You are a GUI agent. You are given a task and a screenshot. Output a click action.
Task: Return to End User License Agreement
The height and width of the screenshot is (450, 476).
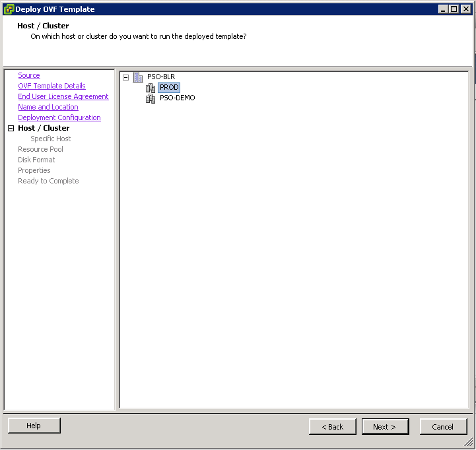click(63, 97)
